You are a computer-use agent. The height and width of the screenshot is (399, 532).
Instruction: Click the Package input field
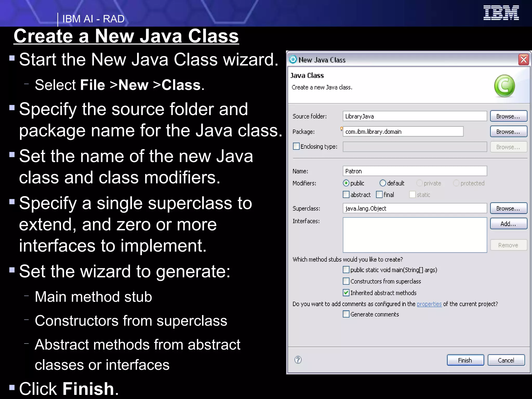pyautogui.click(x=403, y=131)
